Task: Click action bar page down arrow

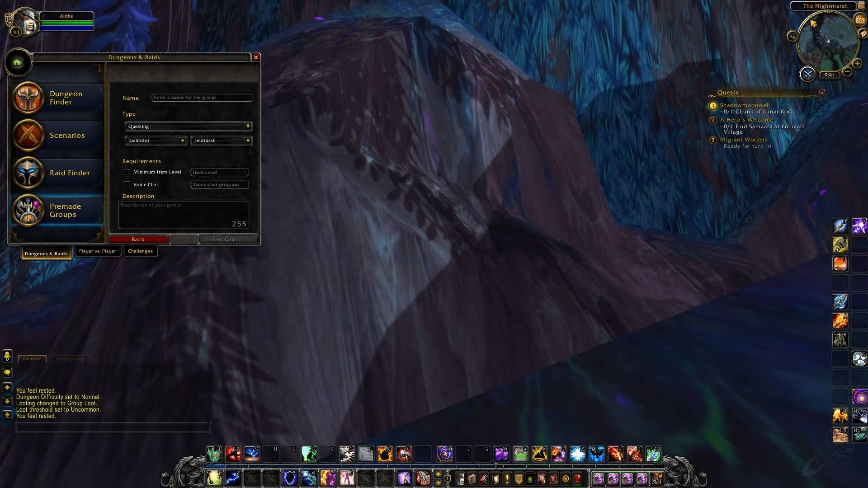Action: 438,482
